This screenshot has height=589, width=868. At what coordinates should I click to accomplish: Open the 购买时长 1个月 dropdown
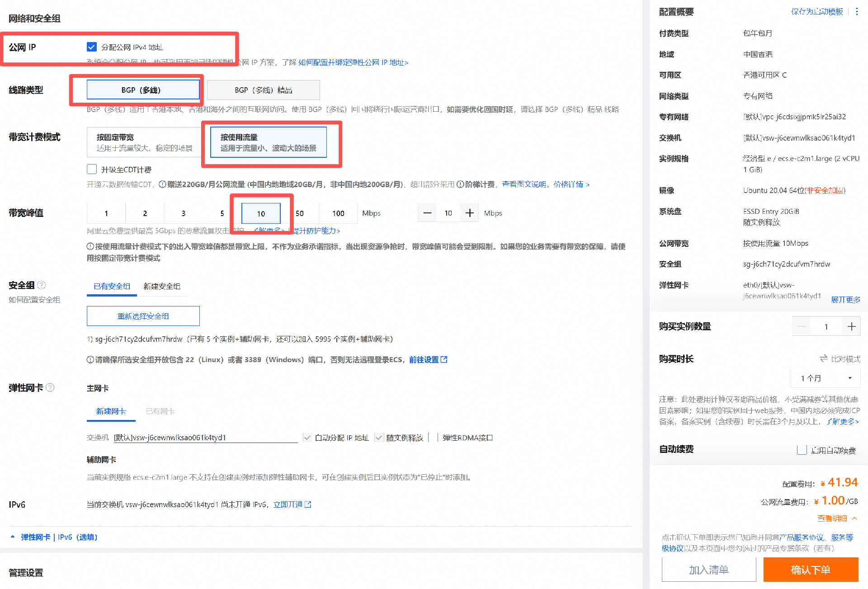coord(826,378)
